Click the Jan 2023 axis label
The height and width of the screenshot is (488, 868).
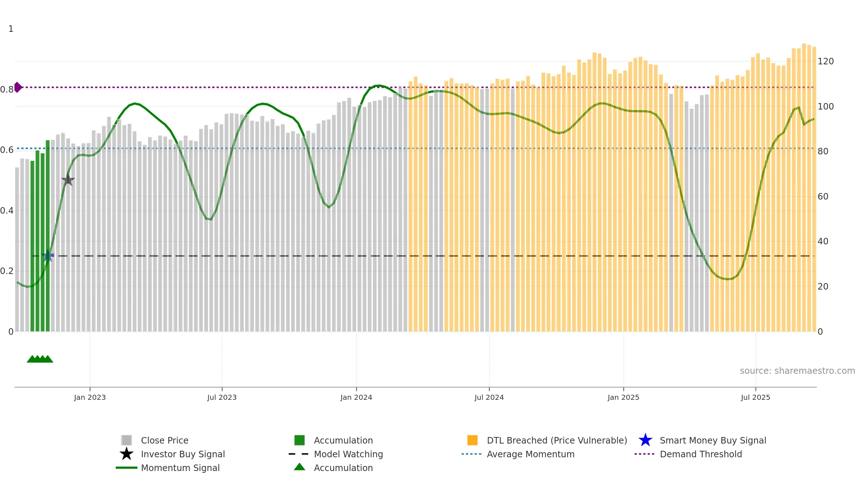pos(90,398)
